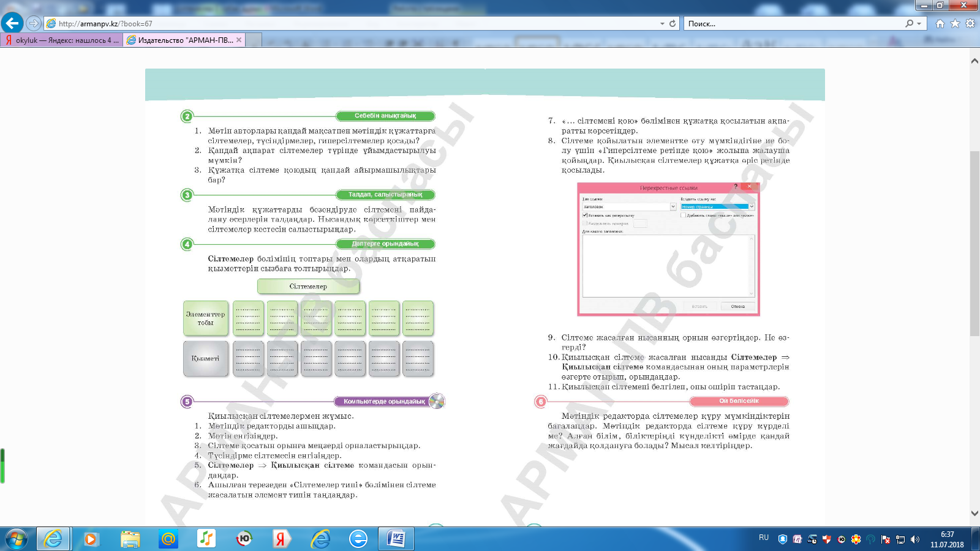Click the volume speaker icon in tray
The height and width of the screenshot is (551, 980).
pyautogui.click(x=915, y=539)
